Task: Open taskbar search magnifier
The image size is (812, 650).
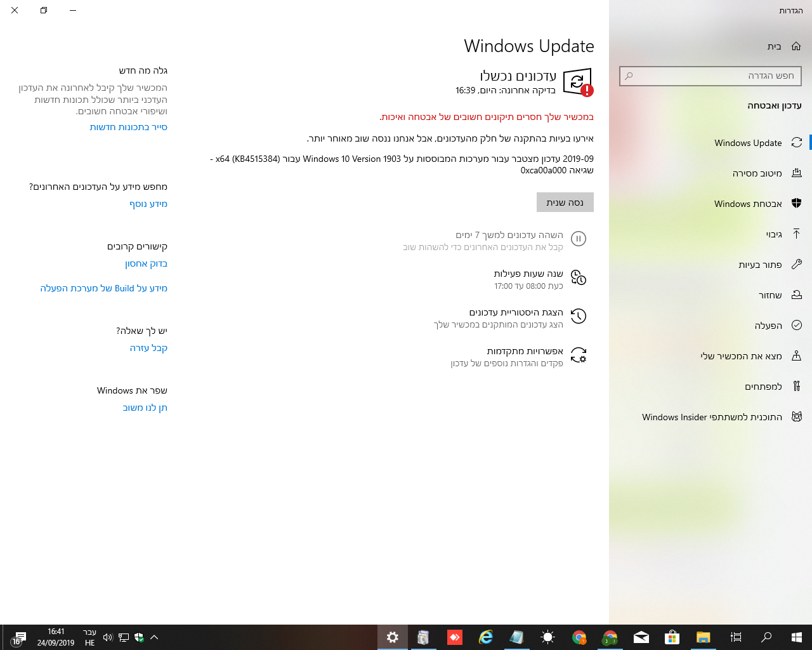Action: [766, 637]
